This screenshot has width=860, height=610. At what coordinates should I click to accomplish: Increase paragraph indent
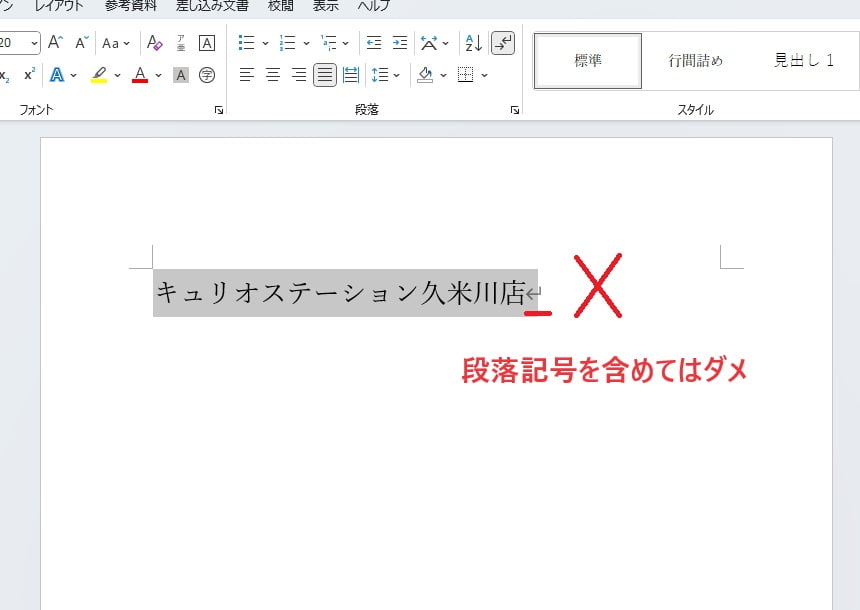pos(400,42)
